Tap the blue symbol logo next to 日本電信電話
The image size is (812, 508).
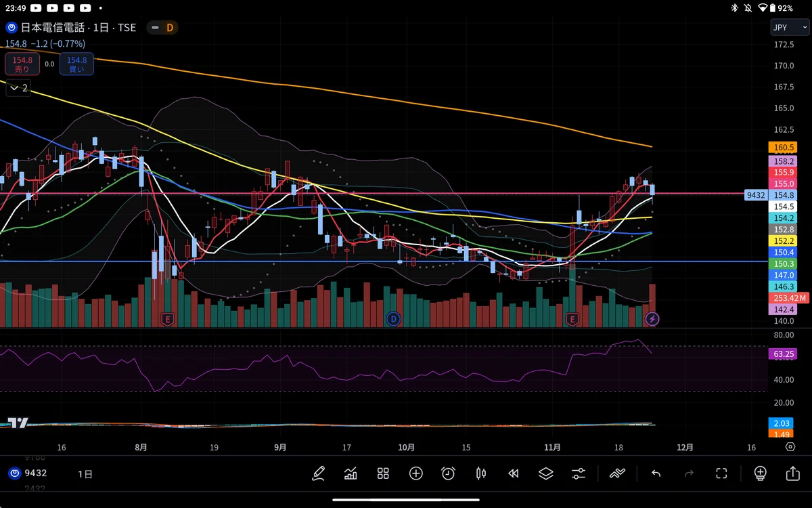click(x=12, y=28)
